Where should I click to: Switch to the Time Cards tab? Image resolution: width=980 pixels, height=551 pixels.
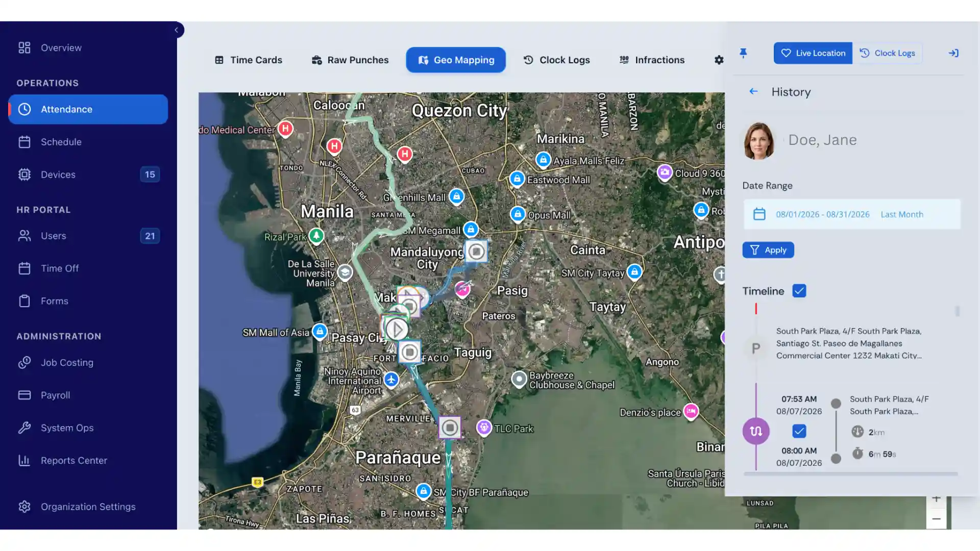249,60
